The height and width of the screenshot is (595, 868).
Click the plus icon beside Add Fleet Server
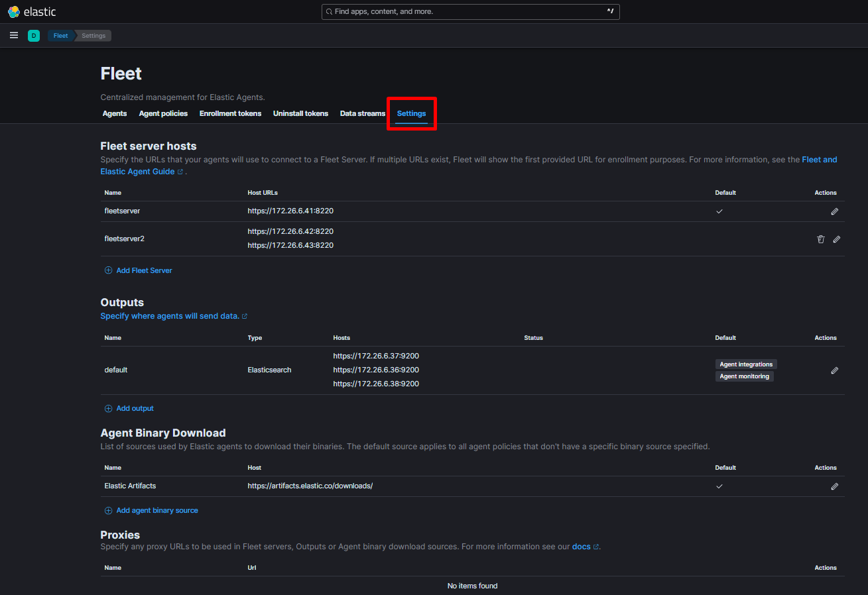coord(109,270)
